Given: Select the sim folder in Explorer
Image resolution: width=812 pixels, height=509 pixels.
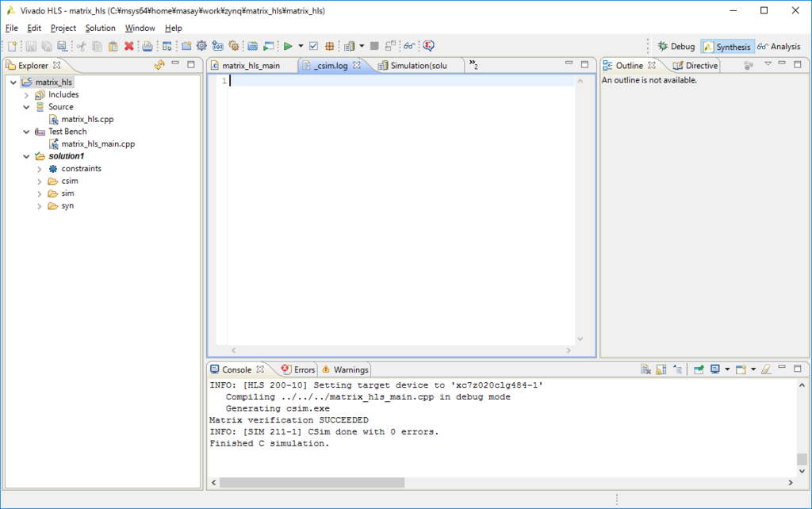Looking at the screenshot, I should pyautogui.click(x=67, y=193).
